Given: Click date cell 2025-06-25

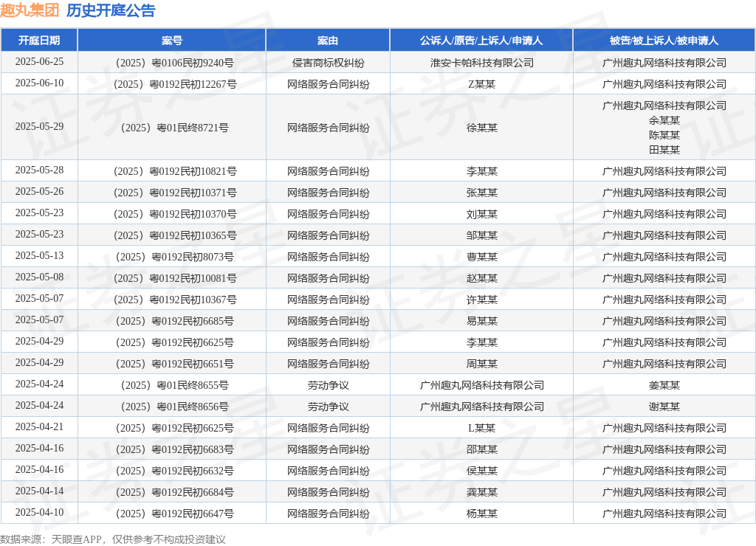Looking at the screenshot, I should tap(39, 62).
